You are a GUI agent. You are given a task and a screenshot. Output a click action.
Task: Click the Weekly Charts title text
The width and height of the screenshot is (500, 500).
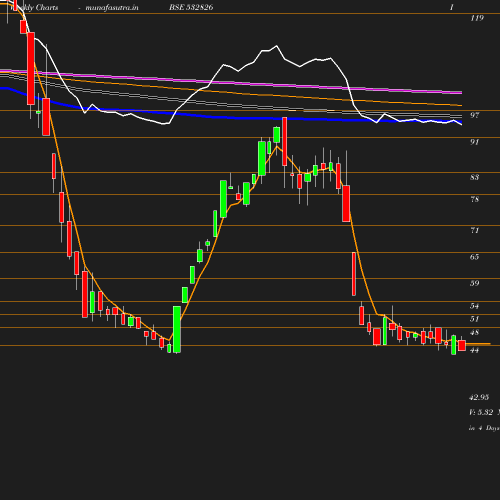click(35, 8)
